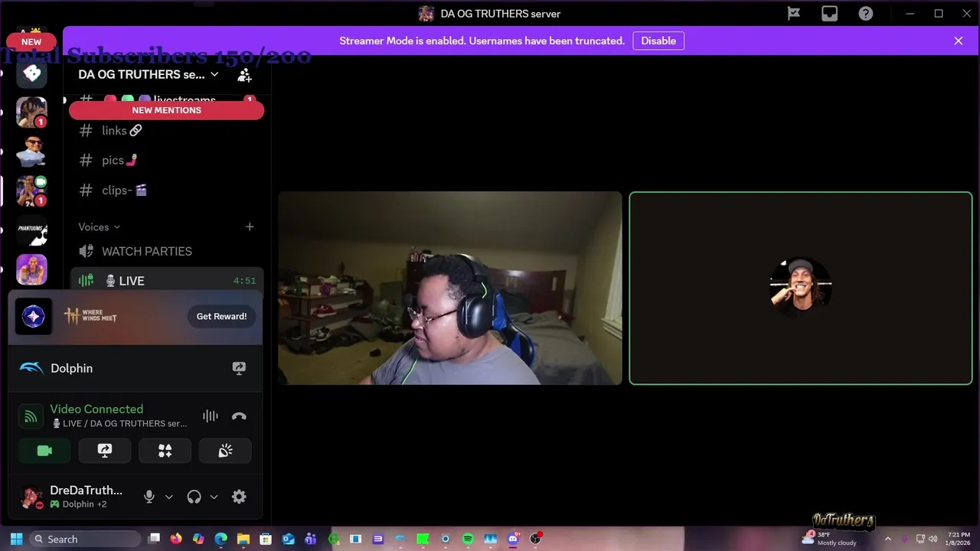Click the Where Winds Meet quest logo
Image resolution: width=980 pixels, height=551 pixels.
coord(90,316)
